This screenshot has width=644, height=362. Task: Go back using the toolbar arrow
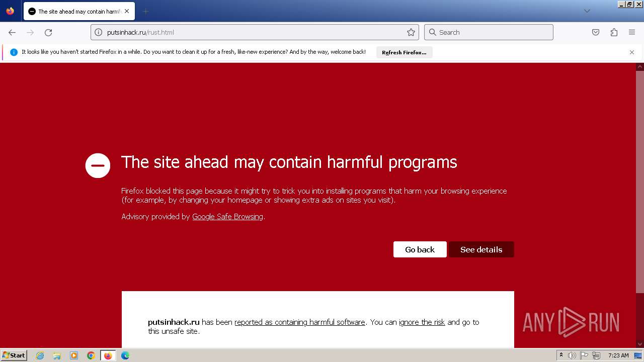pyautogui.click(x=12, y=32)
